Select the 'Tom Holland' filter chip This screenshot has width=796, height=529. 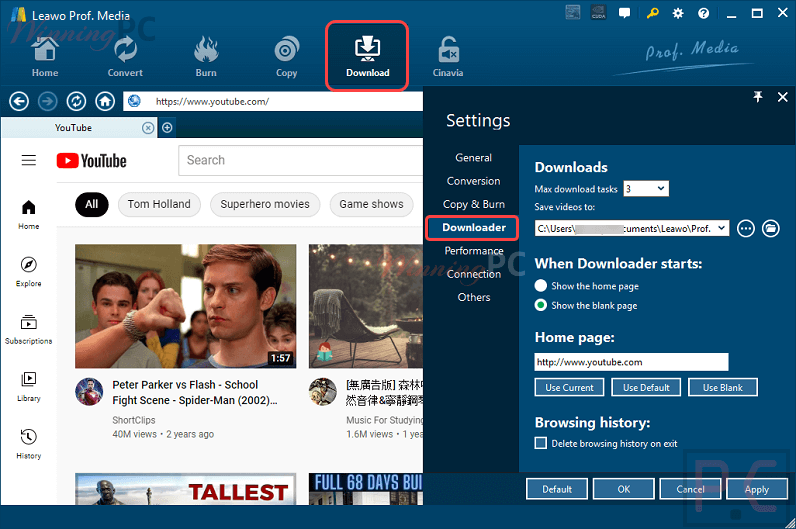(159, 205)
